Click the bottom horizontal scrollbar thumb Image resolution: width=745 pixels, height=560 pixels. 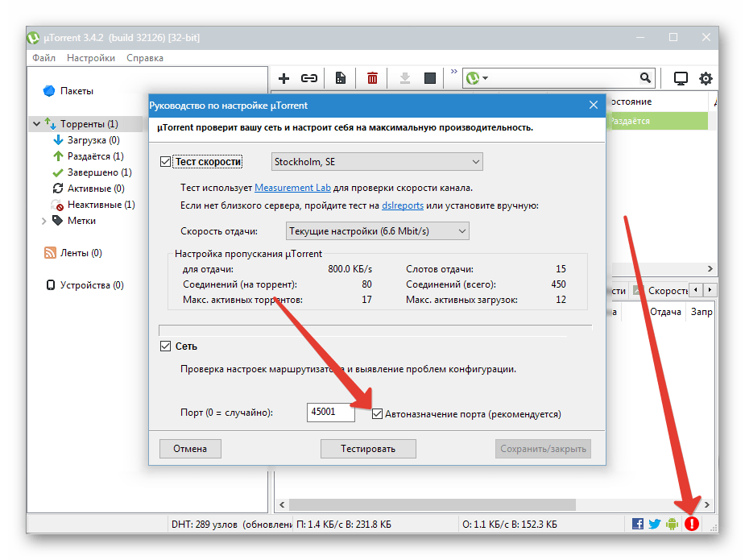click(x=433, y=504)
